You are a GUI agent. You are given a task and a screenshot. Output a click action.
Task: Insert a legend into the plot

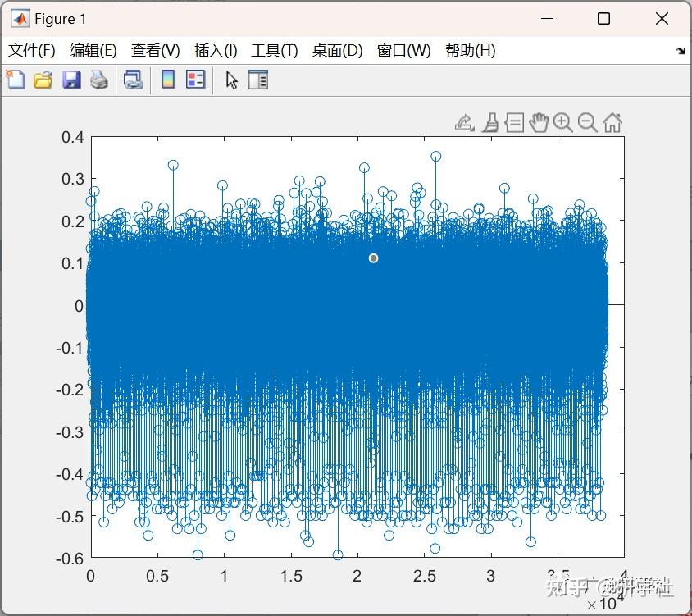click(196, 80)
